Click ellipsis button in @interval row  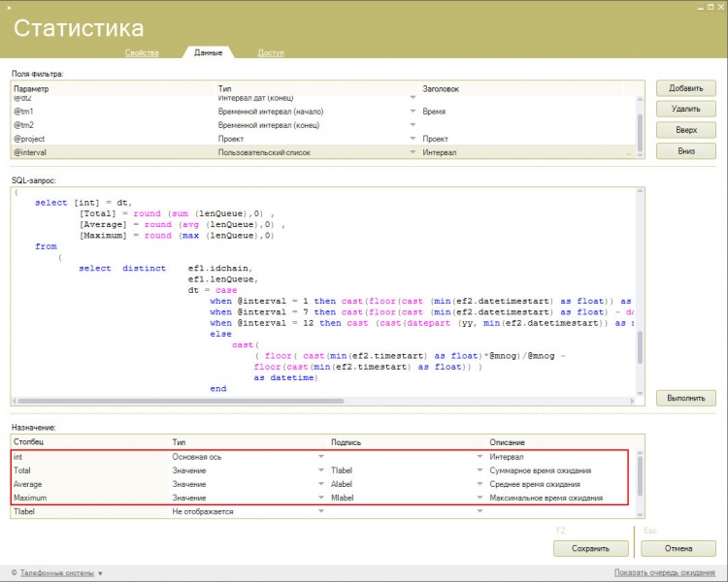tap(629, 152)
